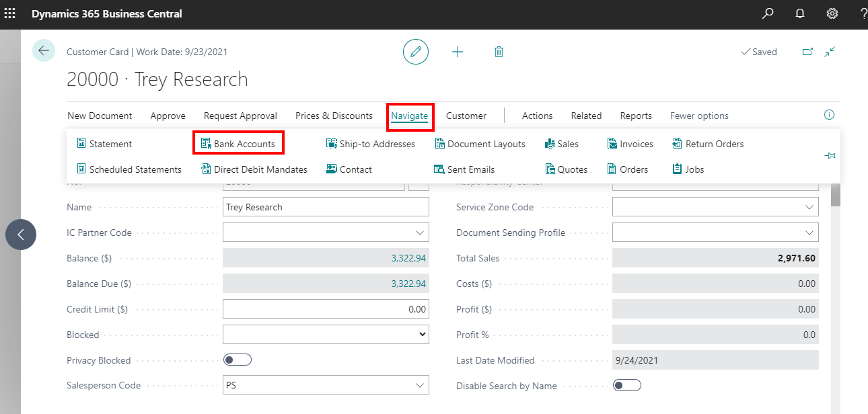
Task: Click the Credit Limit ($) field
Action: pos(326,309)
